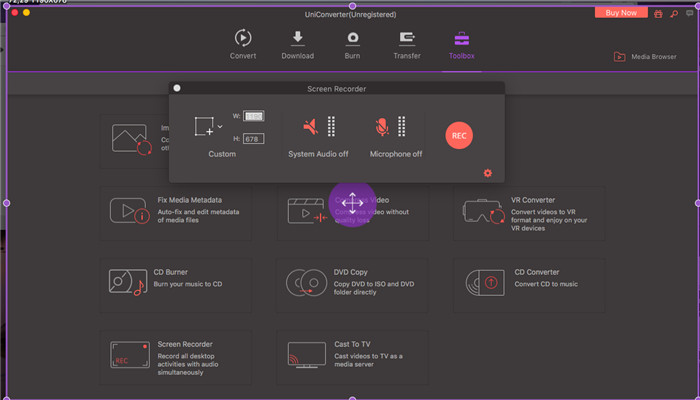The image size is (700, 400).
Task: Open the Compress Video tool icon
Action: click(x=307, y=211)
